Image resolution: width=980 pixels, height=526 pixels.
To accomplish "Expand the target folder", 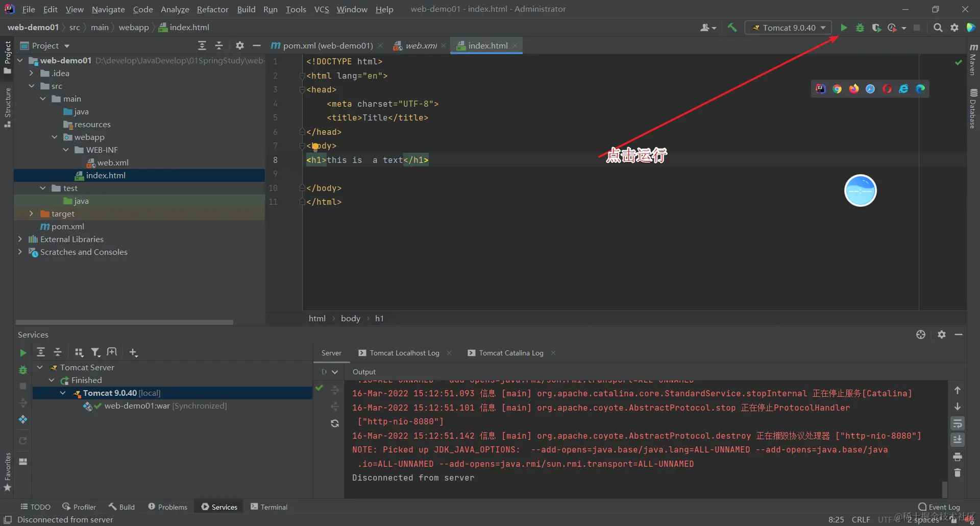I will (31, 213).
